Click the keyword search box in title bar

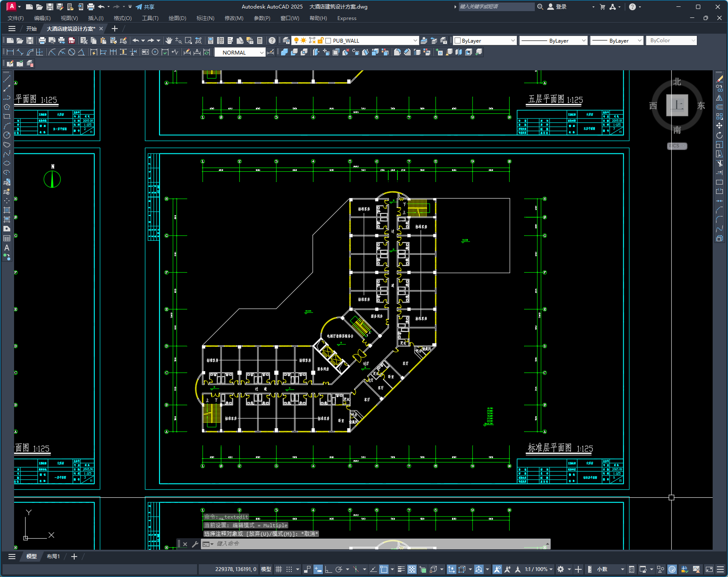[496, 7]
